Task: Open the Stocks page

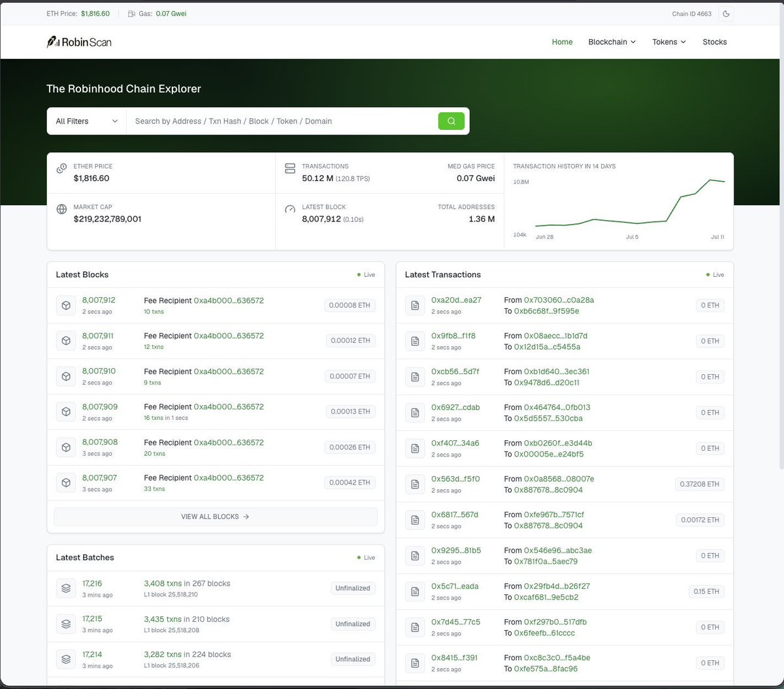Action: click(x=715, y=42)
